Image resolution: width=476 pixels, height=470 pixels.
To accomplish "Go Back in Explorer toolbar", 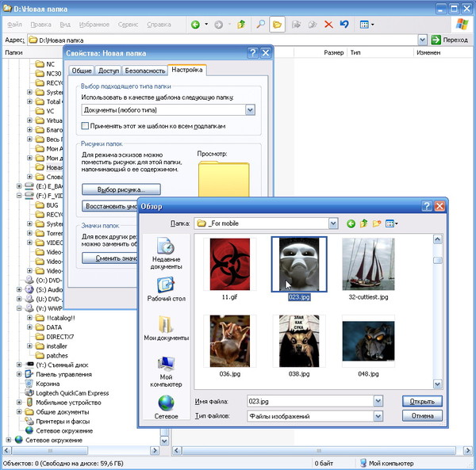I will coord(195,25).
